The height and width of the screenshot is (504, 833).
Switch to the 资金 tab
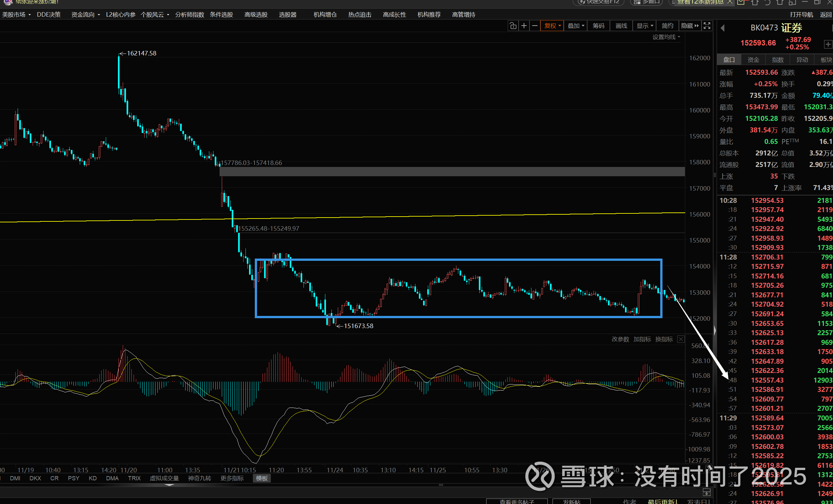pyautogui.click(x=753, y=60)
